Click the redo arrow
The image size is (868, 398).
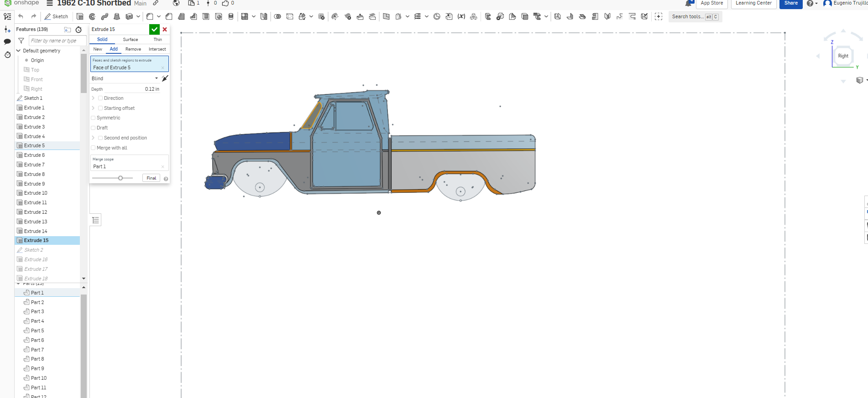(x=34, y=16)
